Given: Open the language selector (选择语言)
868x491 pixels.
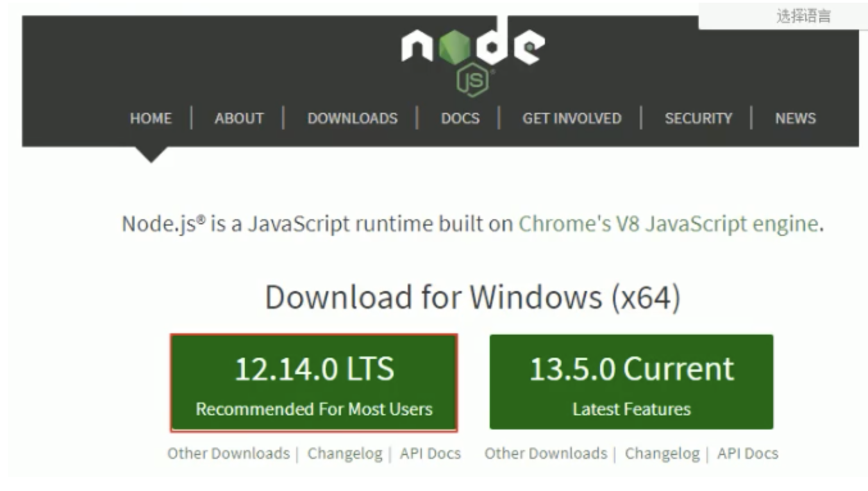Looking at the screenshot, I should click(783, 16).
